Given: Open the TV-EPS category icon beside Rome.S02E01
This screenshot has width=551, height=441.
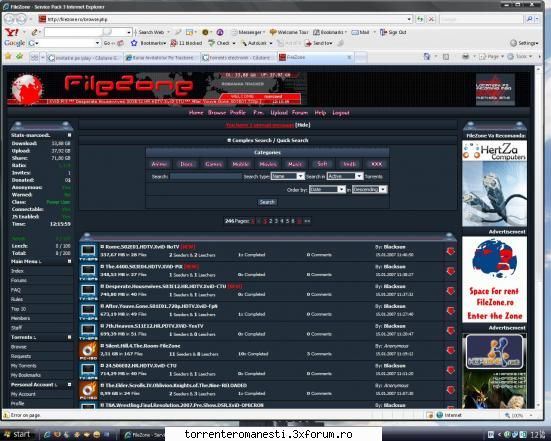Looking at the screenshot, I should point(88,252).
